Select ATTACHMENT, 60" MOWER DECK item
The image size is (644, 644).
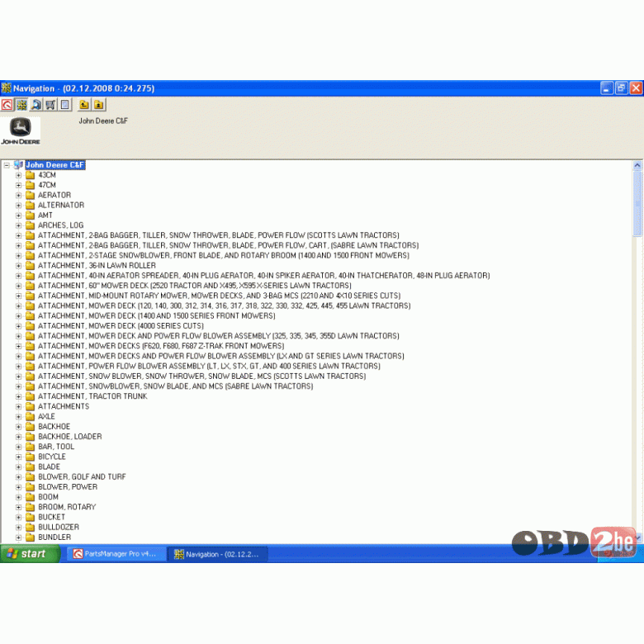(x=195, y=286)
